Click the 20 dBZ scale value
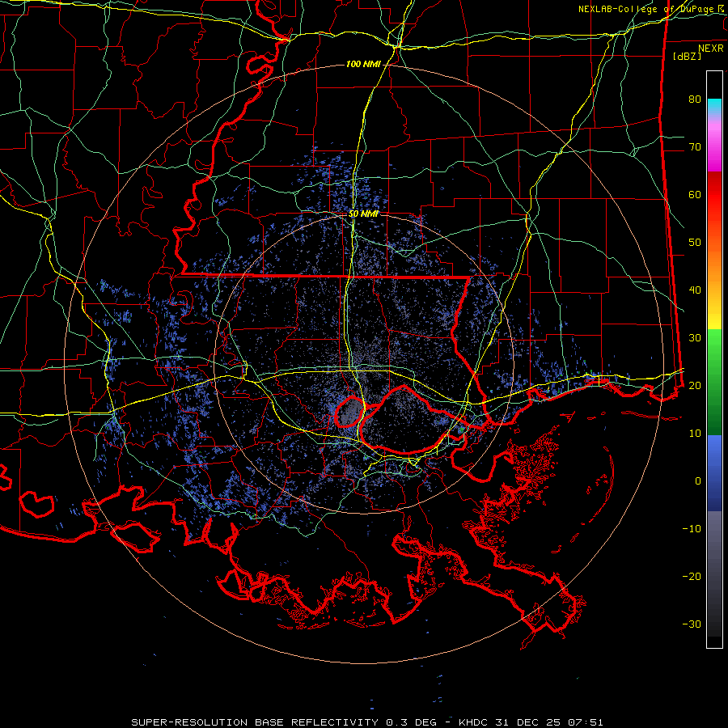 695,386
